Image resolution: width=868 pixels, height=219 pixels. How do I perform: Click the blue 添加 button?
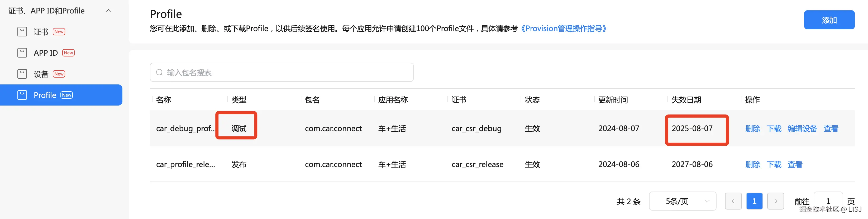coord(829,20)
